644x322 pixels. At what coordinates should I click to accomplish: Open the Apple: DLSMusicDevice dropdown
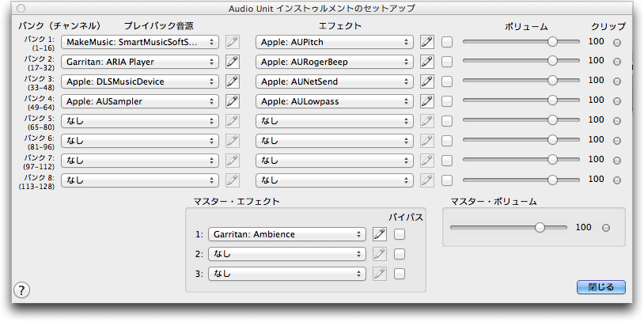pos(140,81)
